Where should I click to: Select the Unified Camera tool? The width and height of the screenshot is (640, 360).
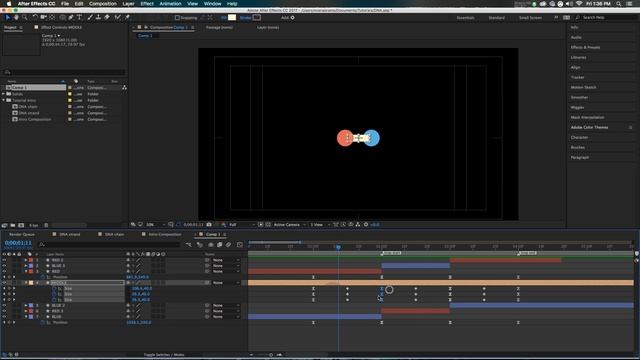(x=43, y=18)
